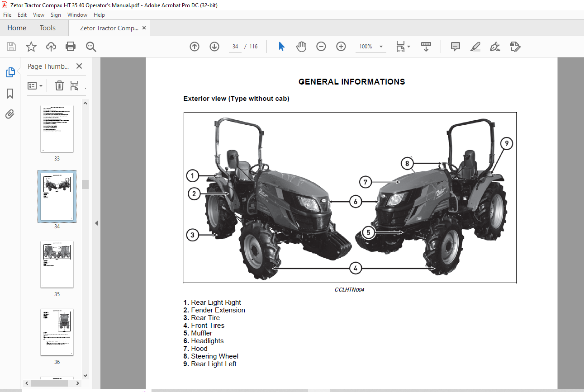Click the fit page width icon
The image size is (584, 392).
400,47
